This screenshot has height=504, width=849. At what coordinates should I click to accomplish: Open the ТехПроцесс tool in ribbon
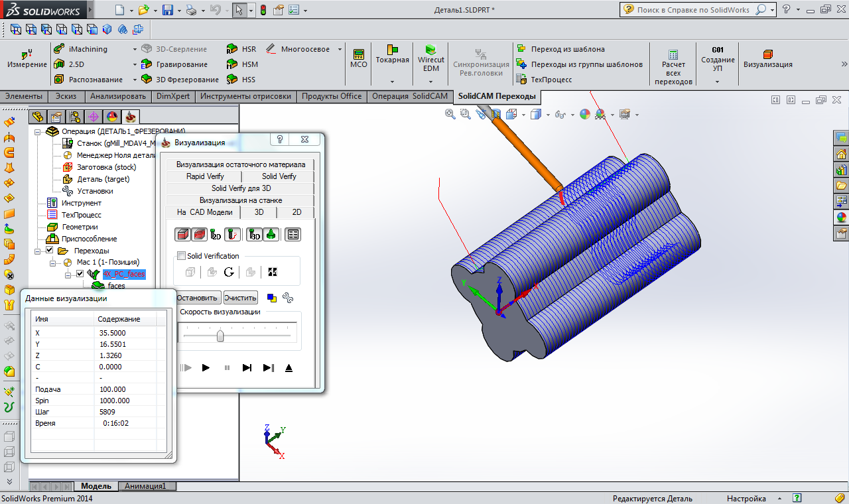tap(544, 80)
